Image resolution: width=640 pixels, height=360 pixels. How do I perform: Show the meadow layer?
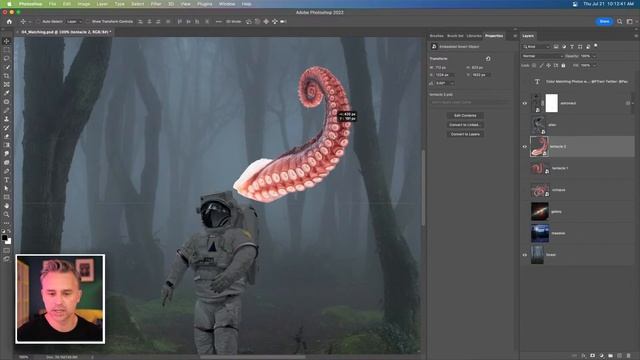tap(525, 233)
